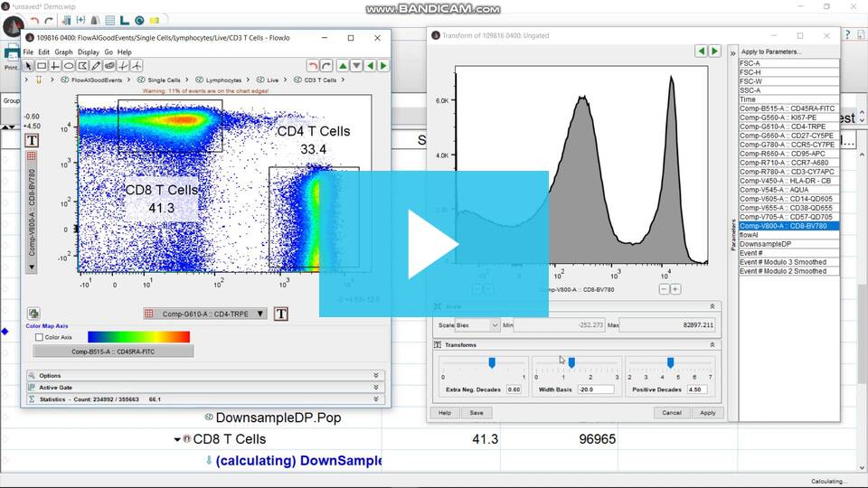Select the spider gate tool
This screenshot has height=488, width=868.
click(137, 66)
